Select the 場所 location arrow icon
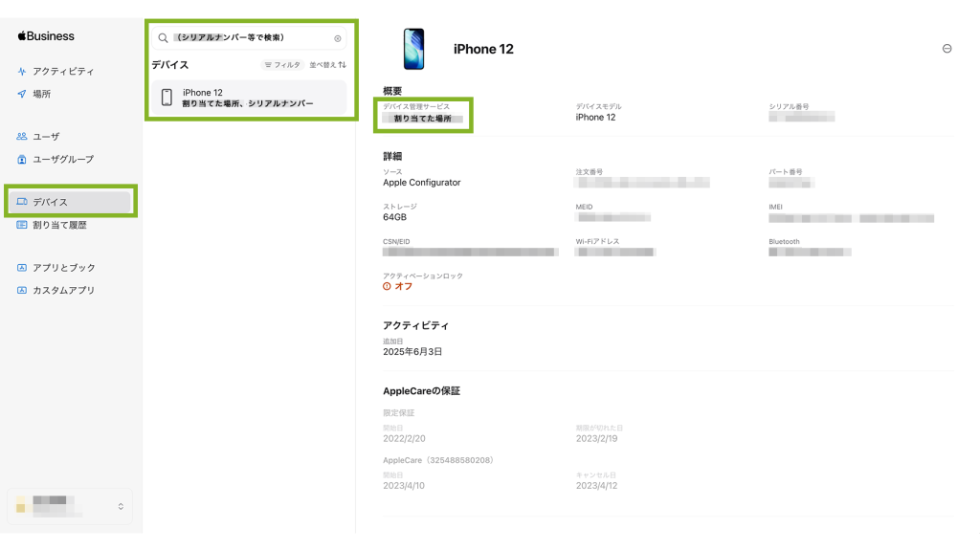Screen dimensions: 980x551 coord(22,94)
